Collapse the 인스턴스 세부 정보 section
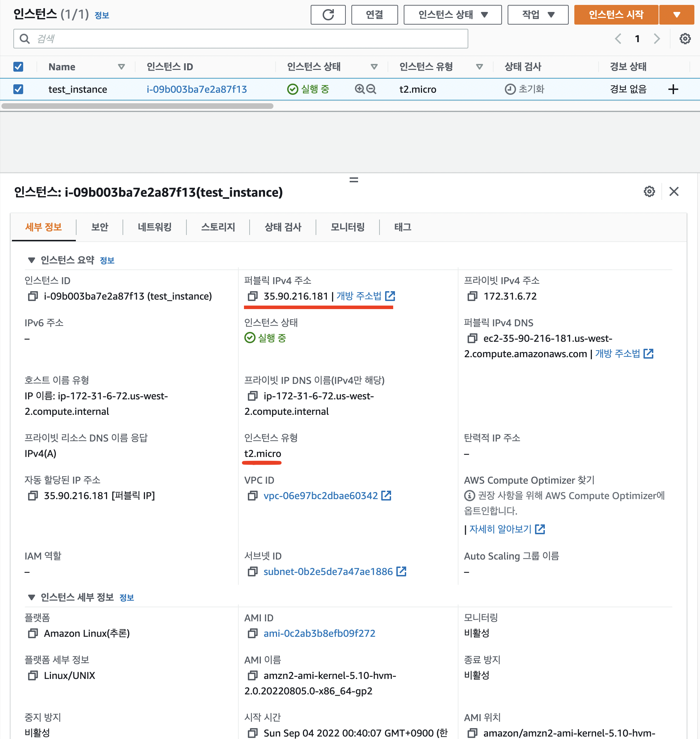The width and height of the screenshot is (700, 739). coord(32,597)
